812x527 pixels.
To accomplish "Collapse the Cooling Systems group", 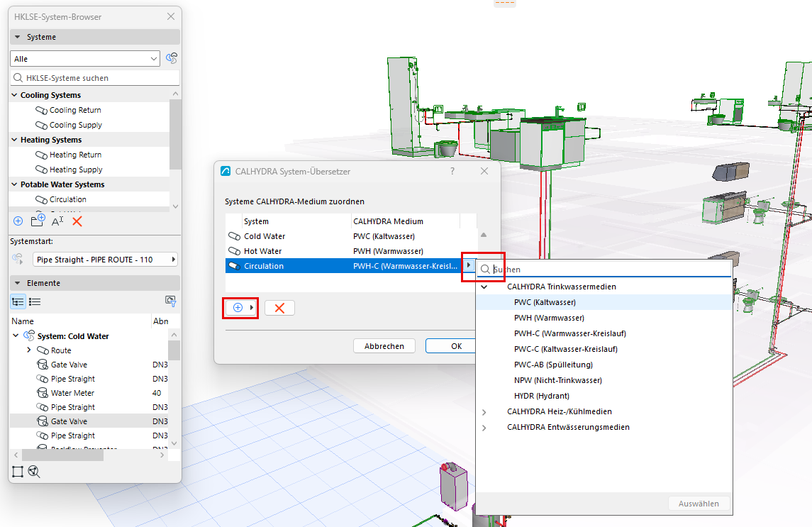I will (14, 95).
